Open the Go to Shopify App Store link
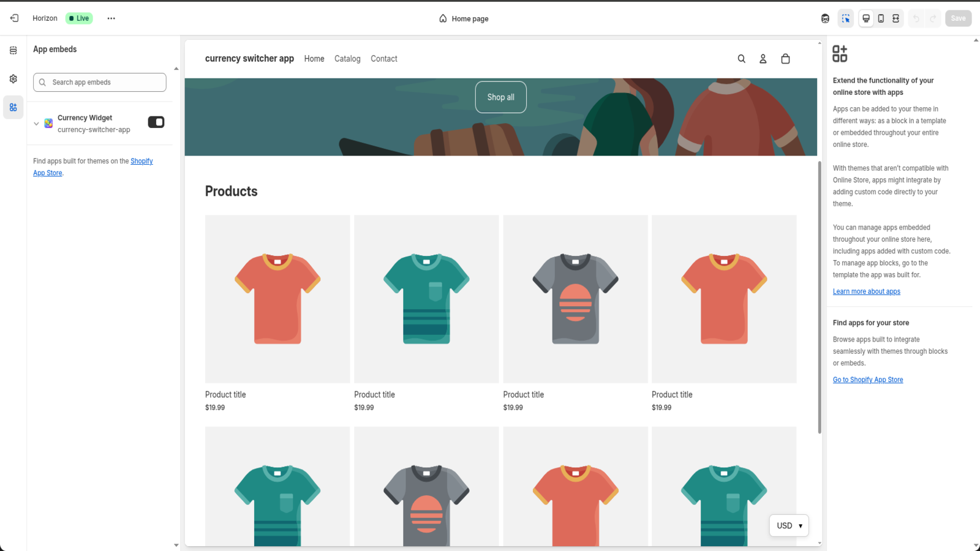980x551 pixels. (867, 380)
